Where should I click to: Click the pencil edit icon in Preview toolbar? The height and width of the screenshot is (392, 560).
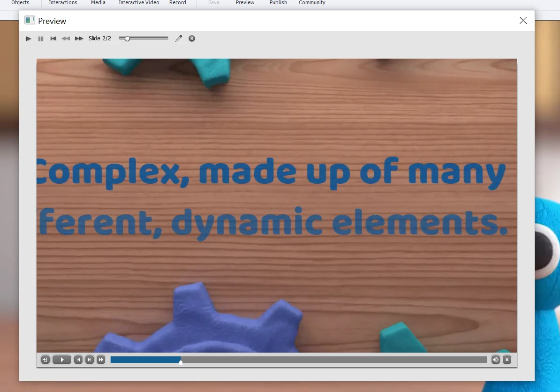click(179, 38)
